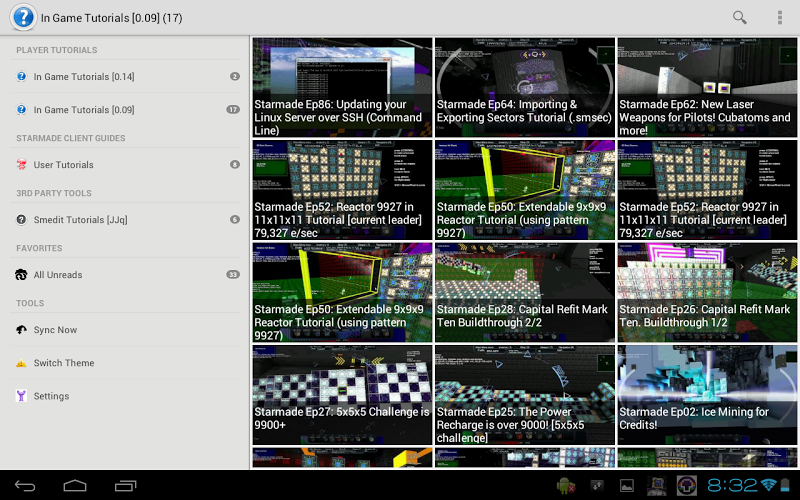Click the unread count badge 17
Image resolution: width=800 pixels, height=500 pixels.
(233, 110)
